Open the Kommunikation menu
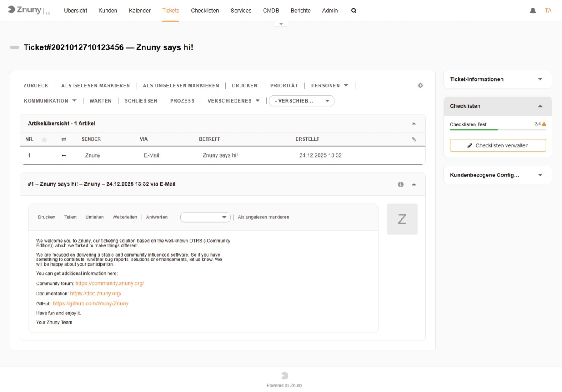This screenshot has width=562, height=392. point(50,101)
